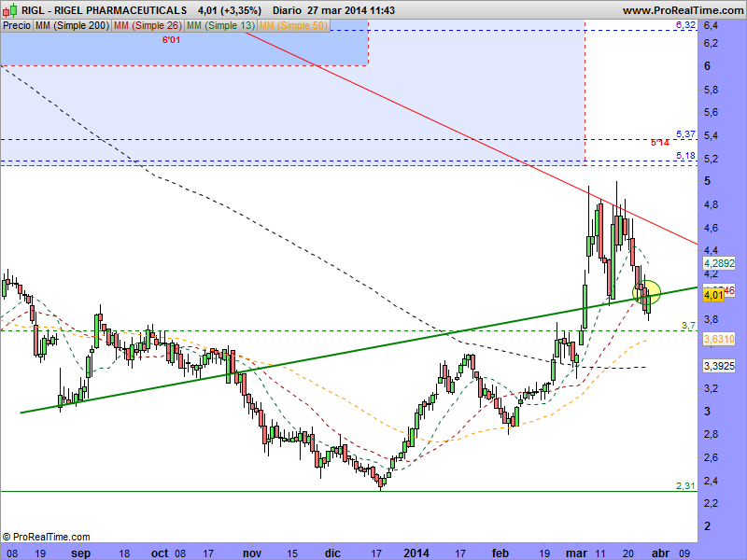
Task: Click the Diario timeframe label
Action: 287,10
